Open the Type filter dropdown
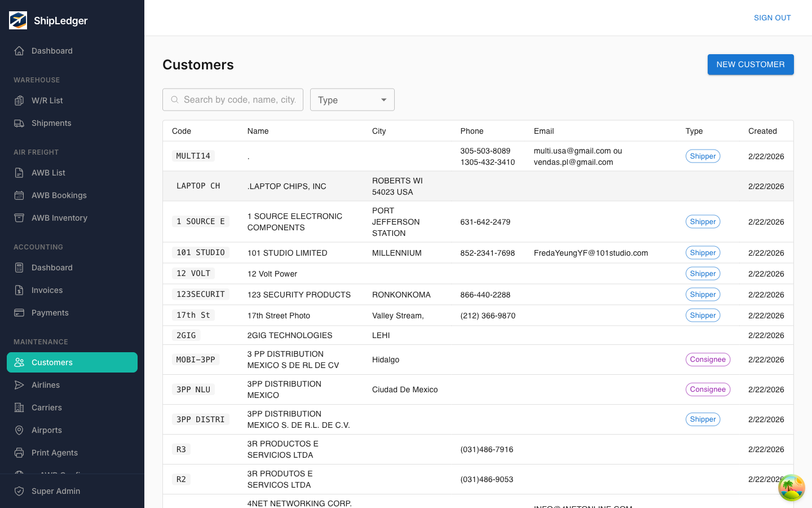Viewport: 812px width, 508px height. click(x=352, y=100)
